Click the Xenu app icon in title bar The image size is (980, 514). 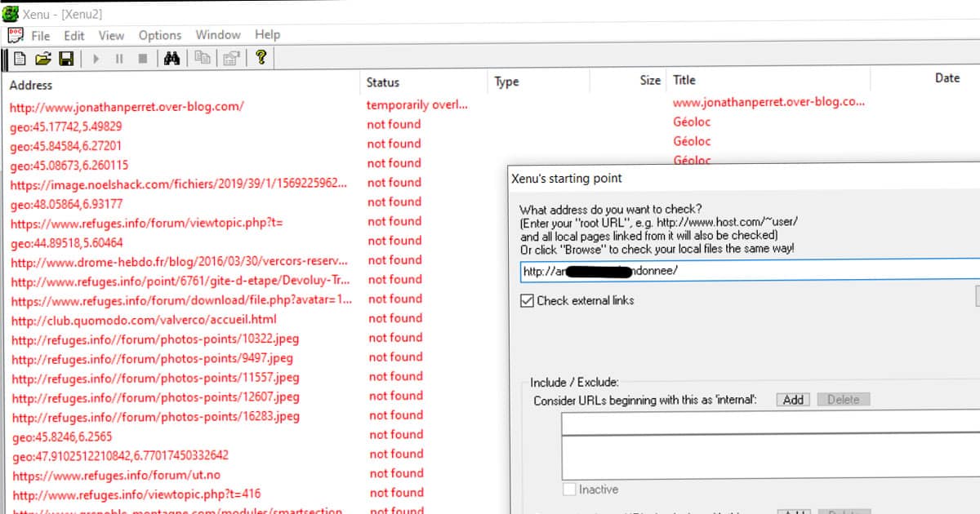pos(11,13)
